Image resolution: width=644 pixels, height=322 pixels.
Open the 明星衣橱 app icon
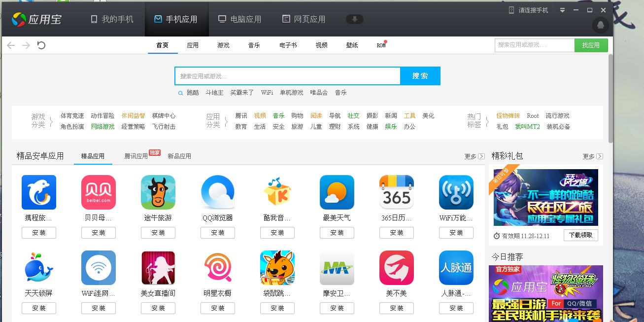tap(218, 268)
